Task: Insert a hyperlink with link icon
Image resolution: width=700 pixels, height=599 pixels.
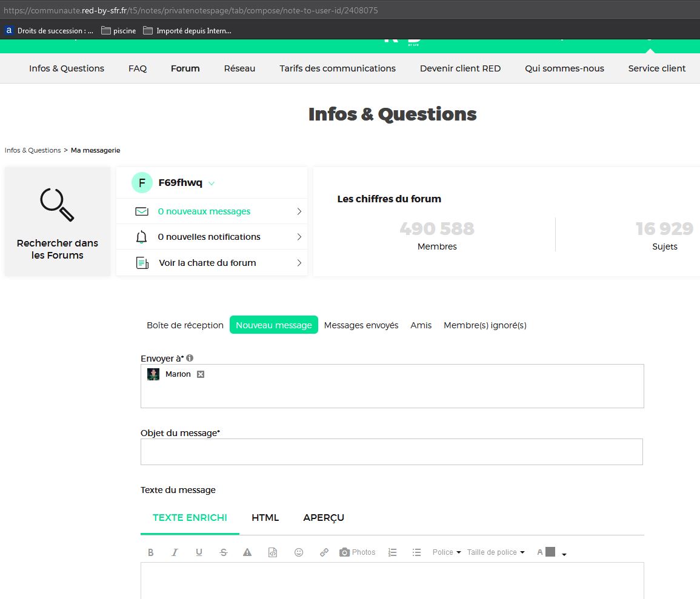Action: point(324,552)
